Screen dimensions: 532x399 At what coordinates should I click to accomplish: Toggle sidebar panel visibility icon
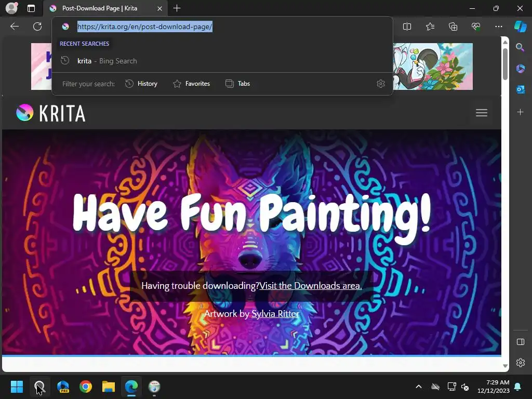tap(521, 342)
